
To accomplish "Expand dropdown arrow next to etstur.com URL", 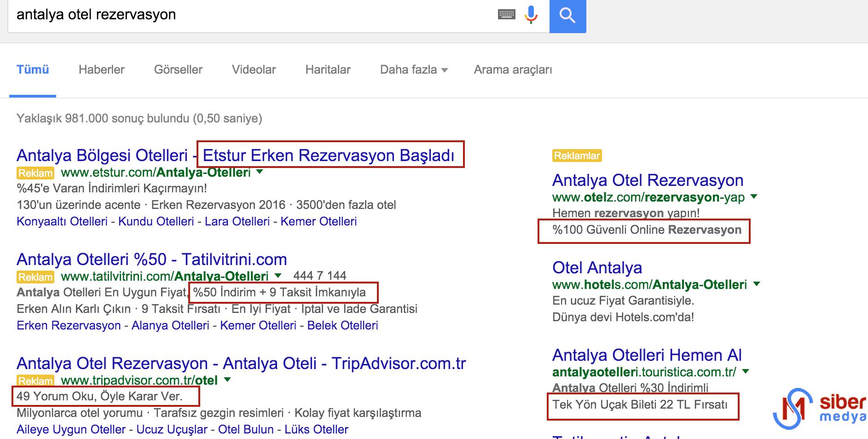I will 260,172.
